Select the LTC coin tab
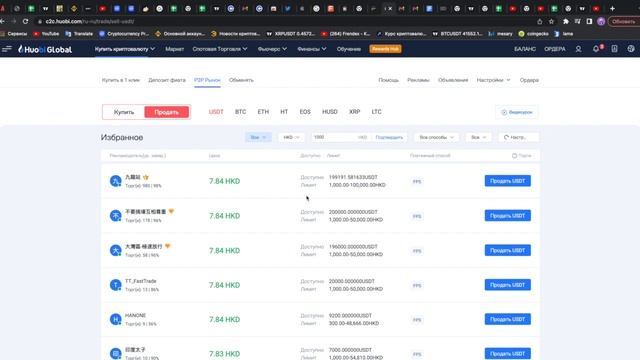 (x=376, y=112)
